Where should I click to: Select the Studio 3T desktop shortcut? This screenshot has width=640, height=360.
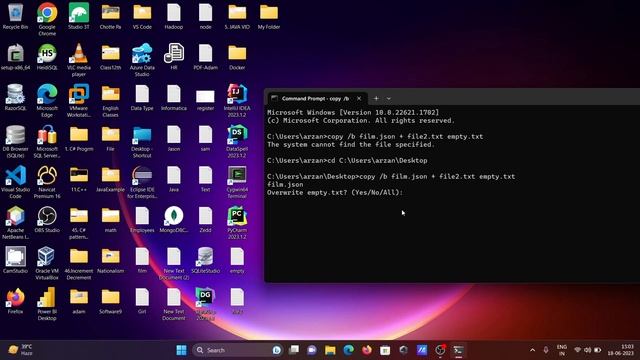coord(79,16)
